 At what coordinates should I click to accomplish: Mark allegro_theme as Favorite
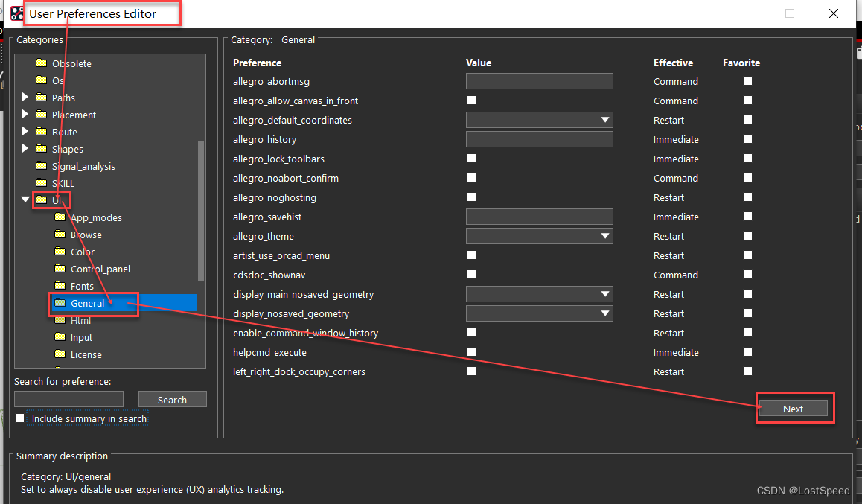point(747,236)
